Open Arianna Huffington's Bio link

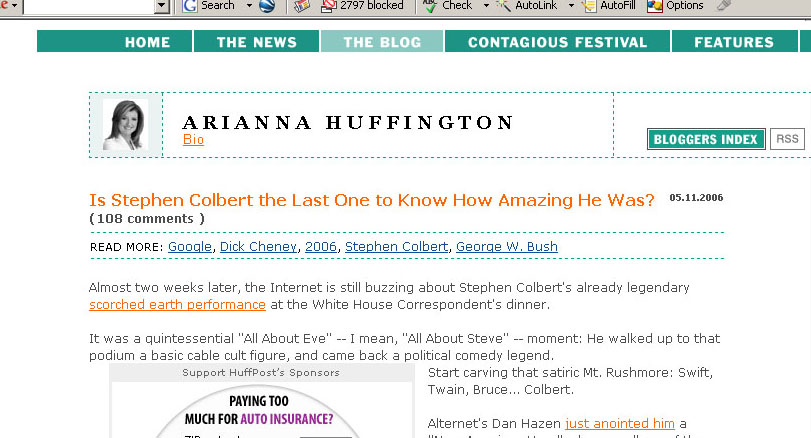tap(193, 140)
